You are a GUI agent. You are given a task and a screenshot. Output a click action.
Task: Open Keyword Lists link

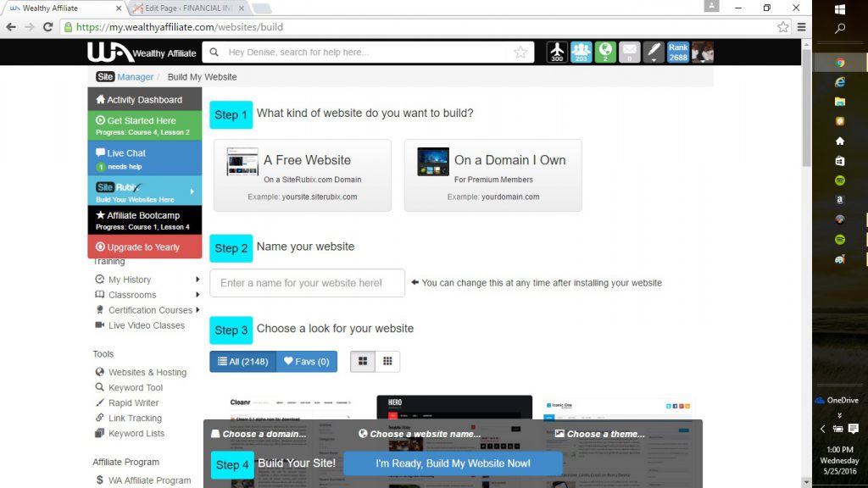[136, 433]
